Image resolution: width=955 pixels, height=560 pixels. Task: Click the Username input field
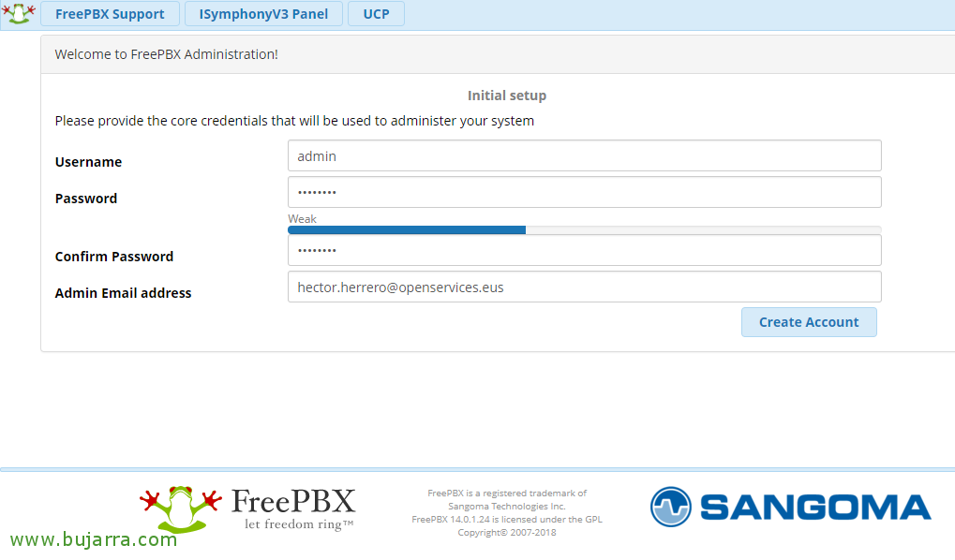point(585,155)
